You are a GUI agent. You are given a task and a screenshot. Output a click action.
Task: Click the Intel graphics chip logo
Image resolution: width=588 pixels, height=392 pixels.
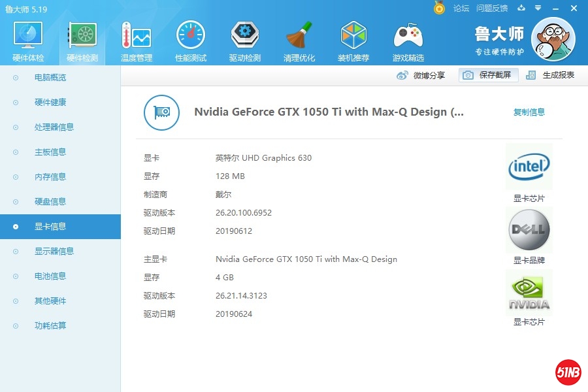pos(529,167)
